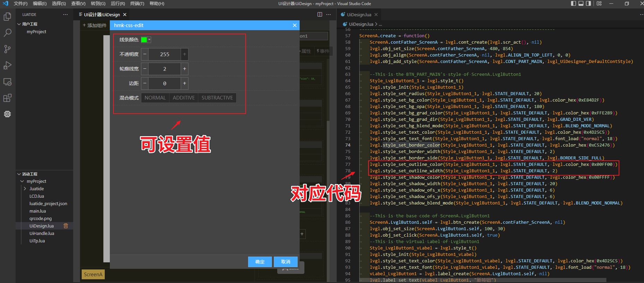Screen dimensions: 644x283
Task: Select ADDITIVE blend mode
Action: pyautogui.click(x=184, y=98)
